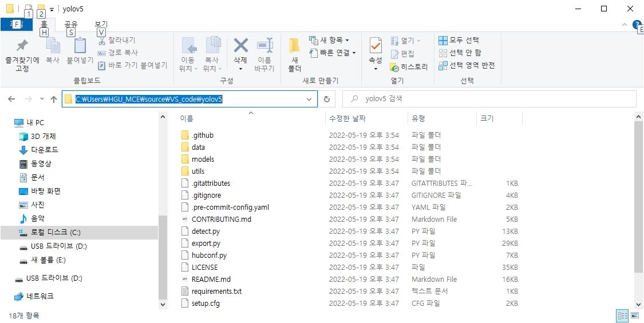This screenshot has width=644, height=323.
Task: Open the address bar history dropdown
Action: (x=310, y=99)
